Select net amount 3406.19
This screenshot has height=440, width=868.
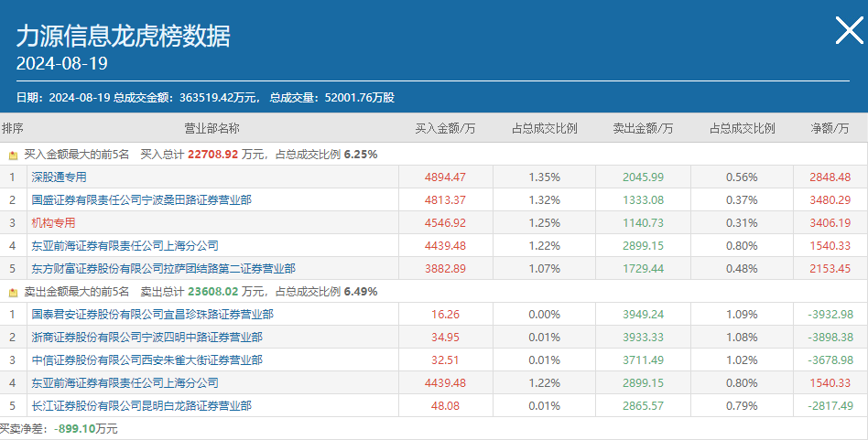[830, 223]
